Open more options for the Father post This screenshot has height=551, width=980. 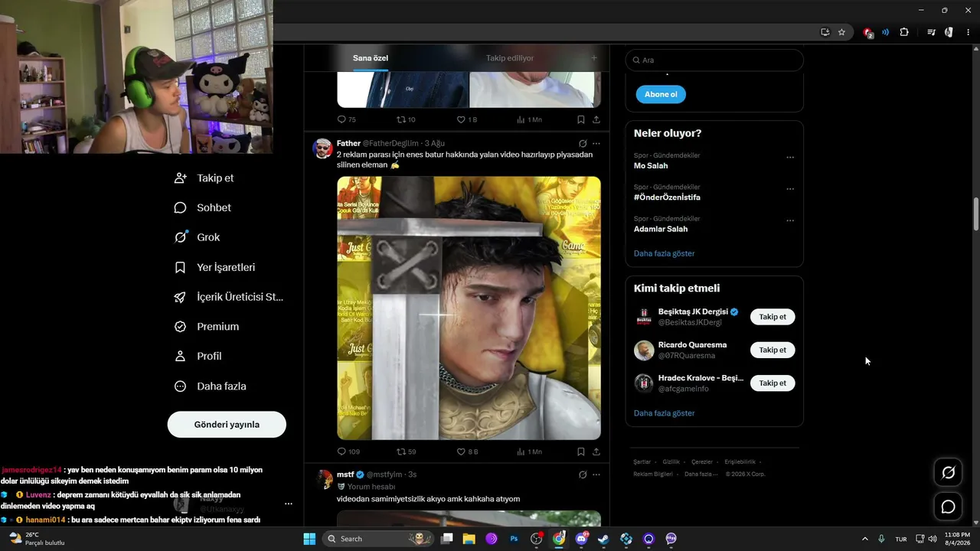[x=596, y=143]
